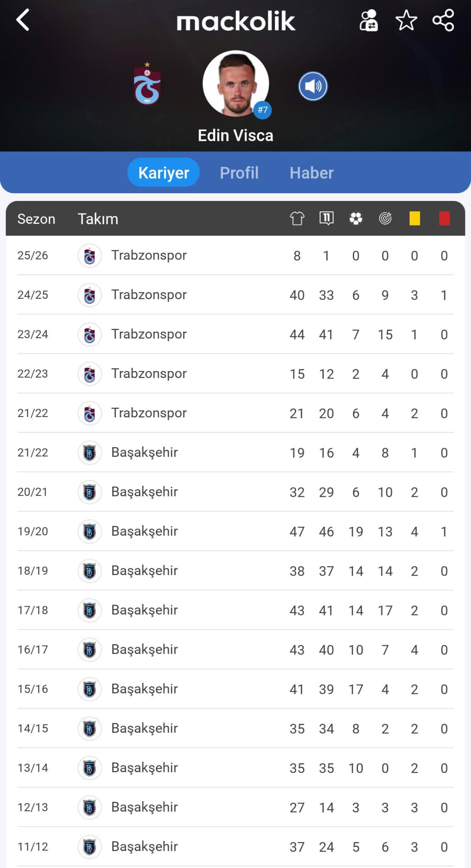The height and width of the screenshot is (868, 471).
Task: Open the Haber tab
Action: point(311,173)
